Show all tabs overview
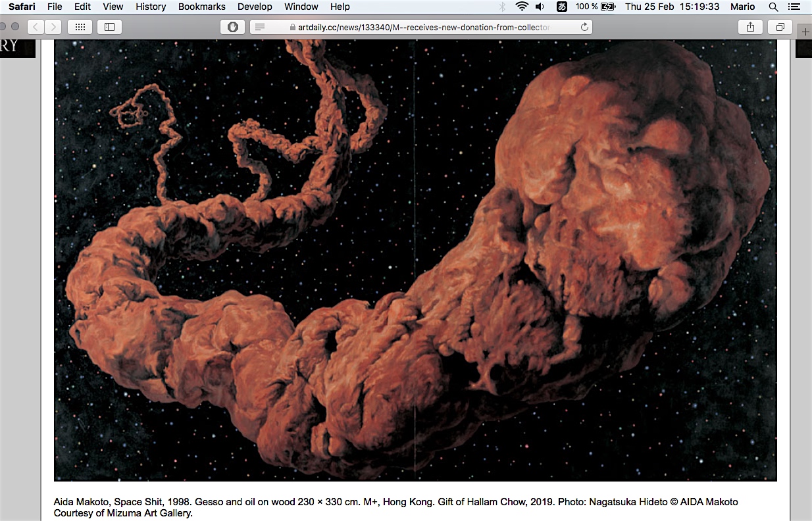The width and height of the screenshot is (812, 521). coord(780,27)
